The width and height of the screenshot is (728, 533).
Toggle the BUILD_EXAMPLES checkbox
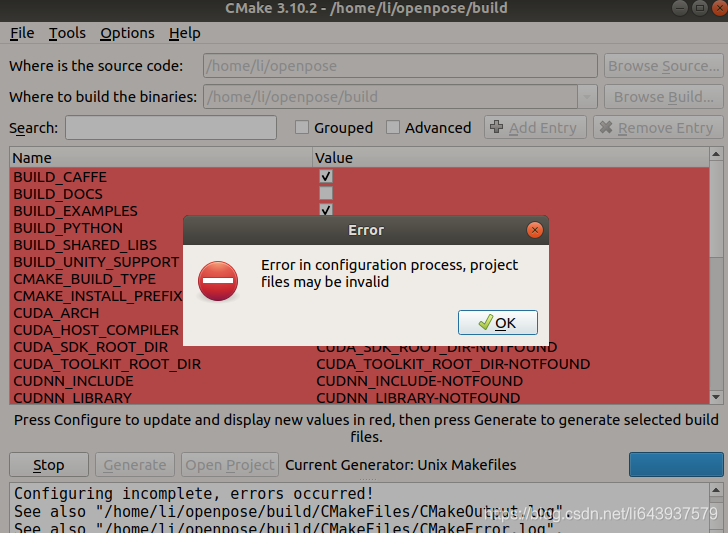(x=326, y=210)
